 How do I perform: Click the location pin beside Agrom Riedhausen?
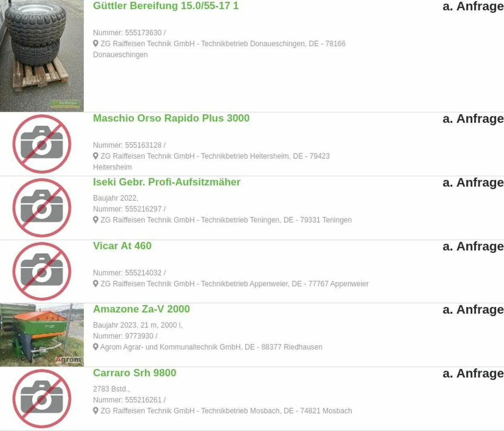[x=96, y=347]
